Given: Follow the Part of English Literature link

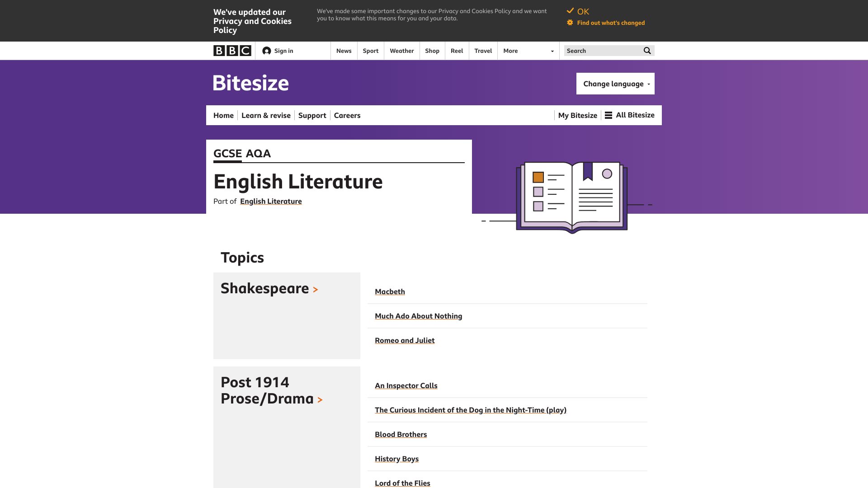Looking at the screenshot, I should pyautogui.click(x=271, y=202).
